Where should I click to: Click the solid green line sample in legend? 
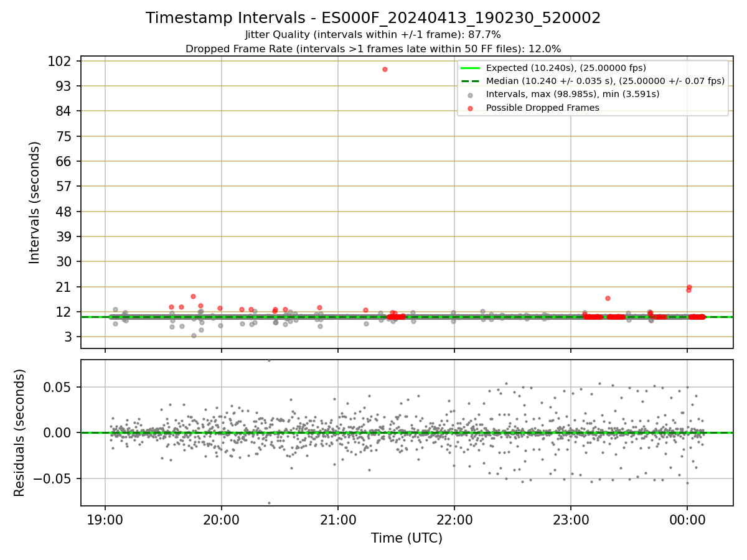click(x=471, y=68)
